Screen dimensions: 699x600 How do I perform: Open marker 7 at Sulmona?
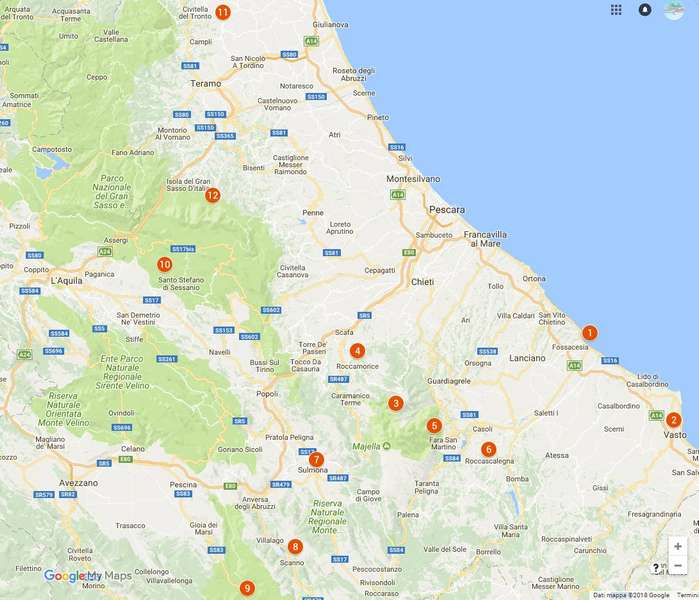tap(316, 460)
